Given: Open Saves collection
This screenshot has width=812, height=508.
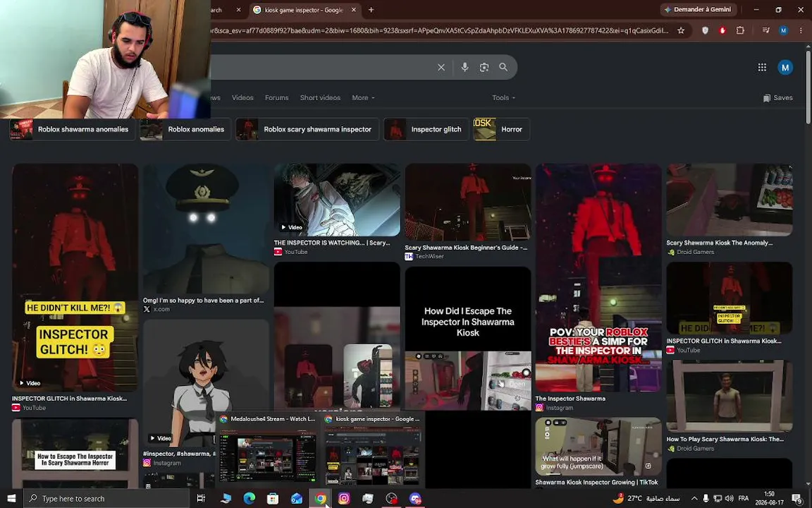Looking at the screenshot, I should 778,98.
